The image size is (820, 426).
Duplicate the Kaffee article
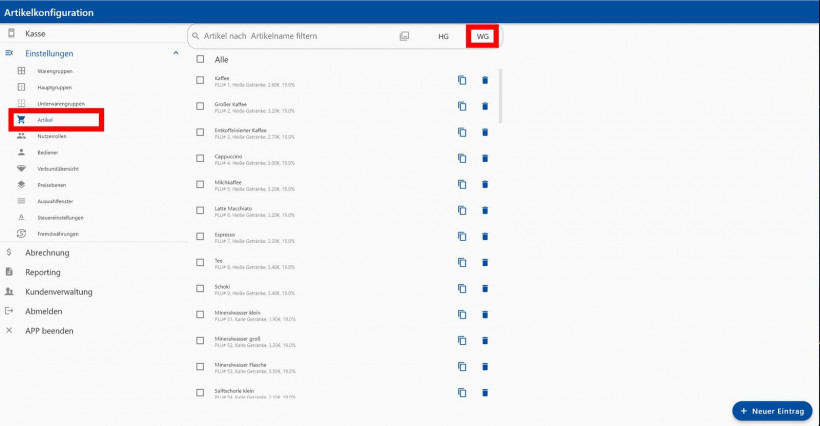pos(462,80)
